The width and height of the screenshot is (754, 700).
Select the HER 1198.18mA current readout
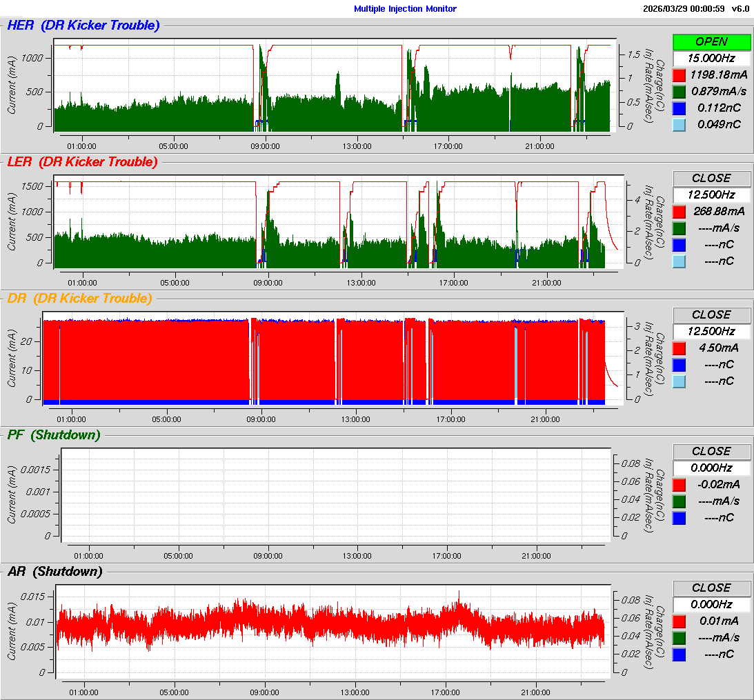(x=719, y=74)
